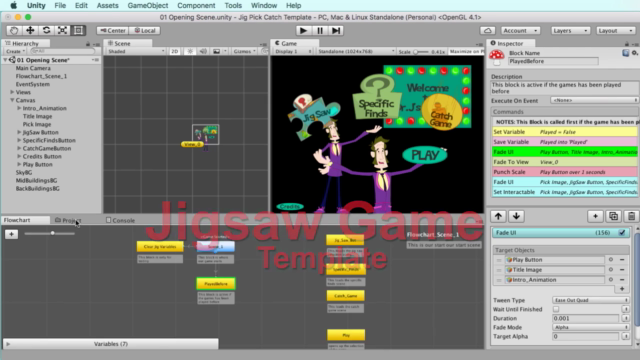Image resolution: width=640 pixels, height=360 pixels.
Task: Open Inspector component gear menu
Action: tap(635, 53)
